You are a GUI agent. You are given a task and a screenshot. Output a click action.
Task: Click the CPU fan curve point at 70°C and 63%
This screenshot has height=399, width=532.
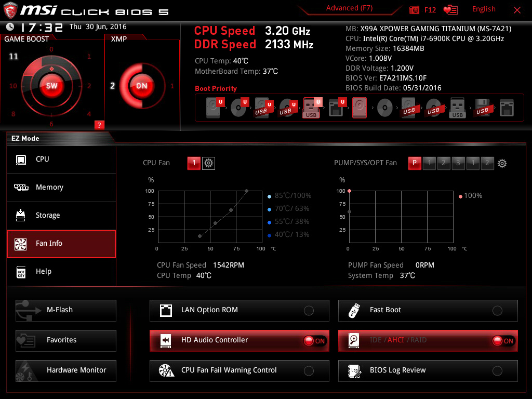(x=231, y=210)
